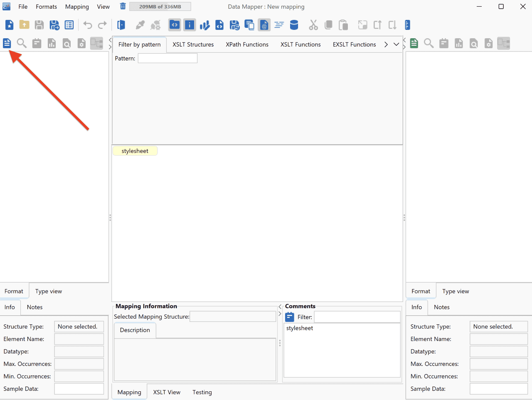Click the save with refresh arrows icon
Screen dimensions: 532x400
pyautogui.click(x=234, y=25)
